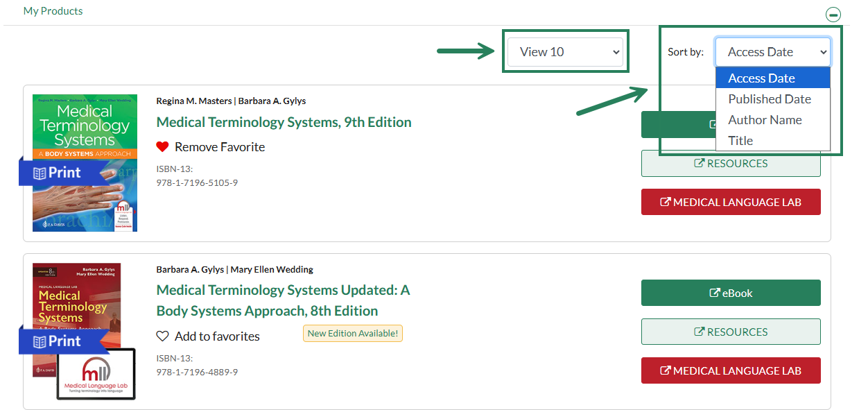Select Published Date from the sort options
868x410 pixels.
point(770,99)
